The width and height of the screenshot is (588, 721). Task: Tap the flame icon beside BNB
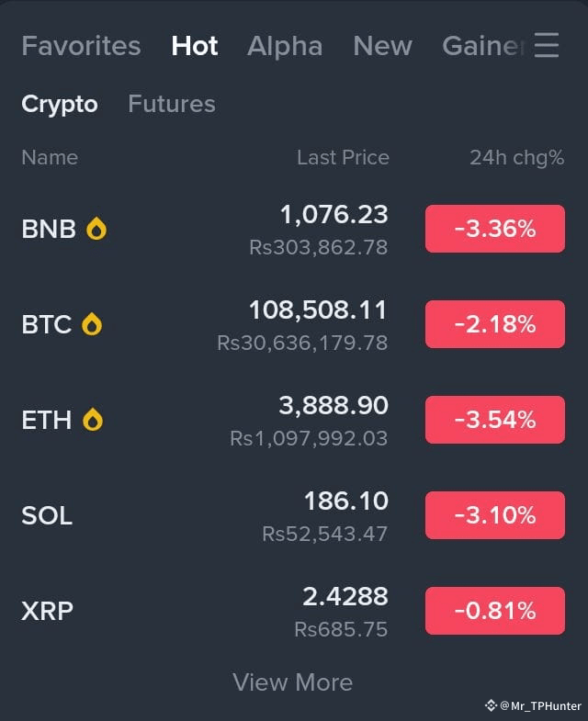(x=96, y=229)
